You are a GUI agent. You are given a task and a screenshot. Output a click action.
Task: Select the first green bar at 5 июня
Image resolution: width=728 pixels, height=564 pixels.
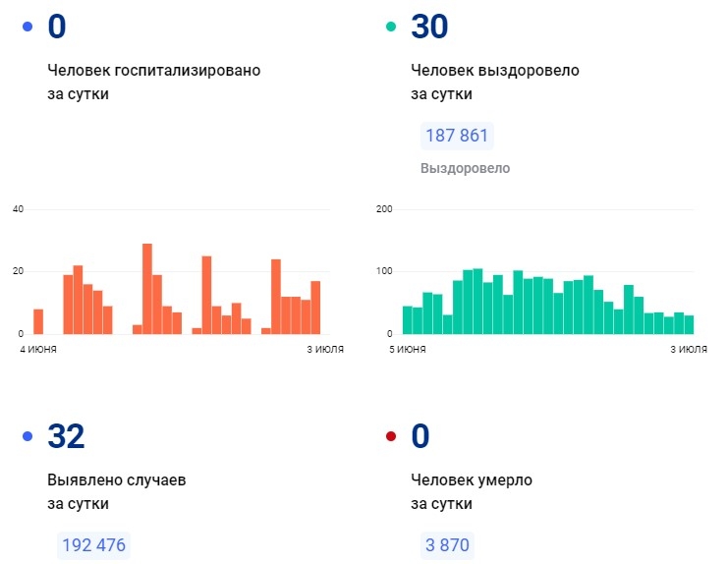pyautogui.click(x=407, y=320)
